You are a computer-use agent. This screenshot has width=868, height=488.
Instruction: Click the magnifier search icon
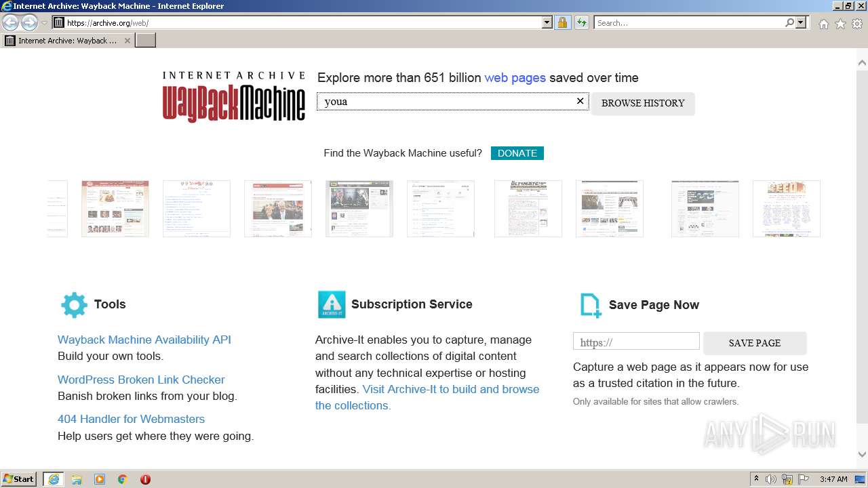(789, 22)
